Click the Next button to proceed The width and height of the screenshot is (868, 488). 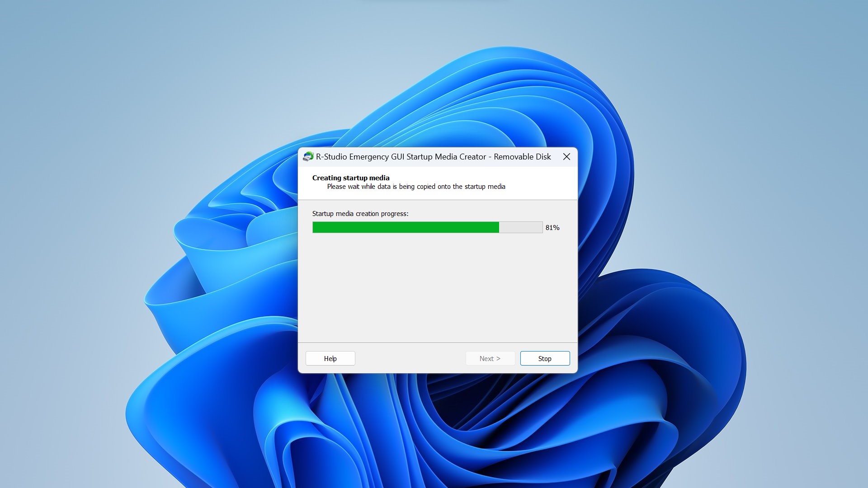pyautogui.click(x=490, y=358)
